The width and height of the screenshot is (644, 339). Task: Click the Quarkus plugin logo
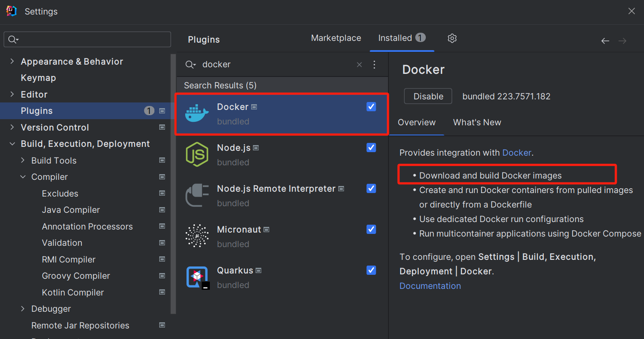coord(198,277)
